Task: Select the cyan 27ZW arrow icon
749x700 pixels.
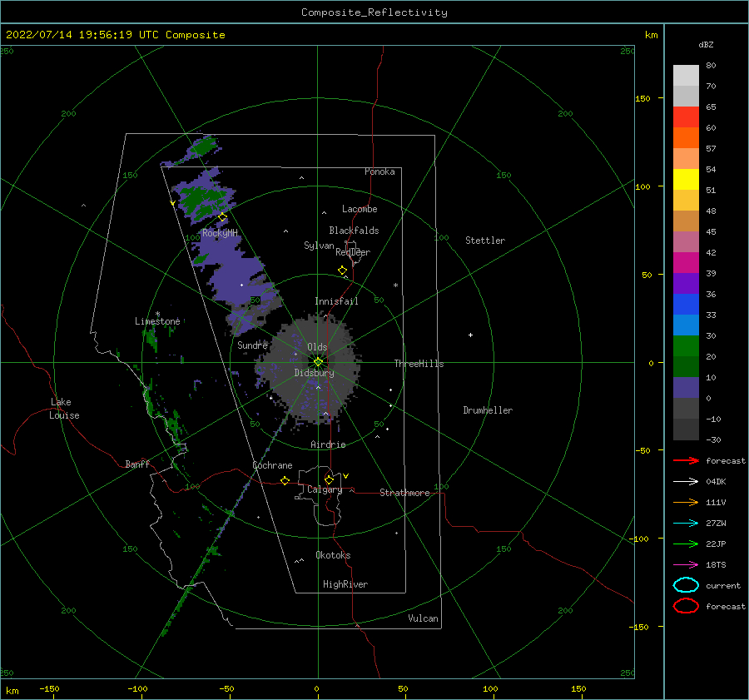Action: point(686,524)
